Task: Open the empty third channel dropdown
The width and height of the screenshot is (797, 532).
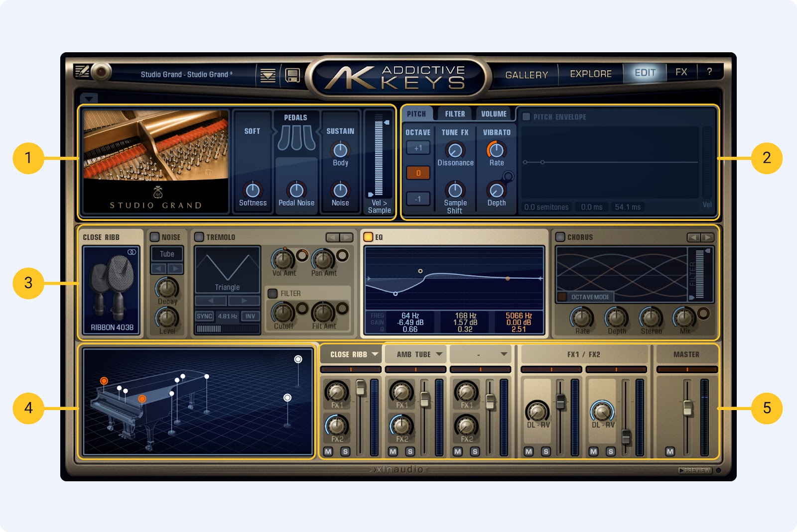Action: 504,354
